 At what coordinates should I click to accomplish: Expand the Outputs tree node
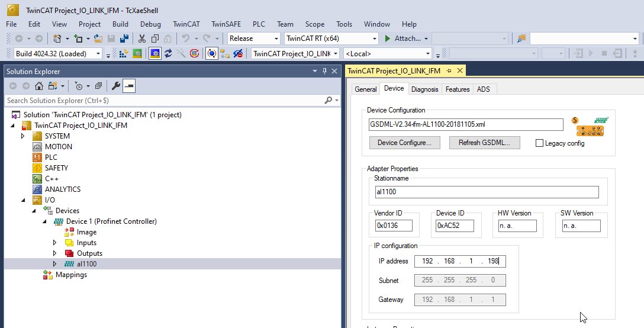(x=54, y=253)
